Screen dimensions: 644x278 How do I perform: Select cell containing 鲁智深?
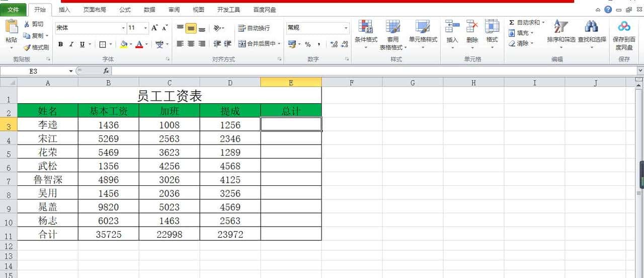[48, 179]
